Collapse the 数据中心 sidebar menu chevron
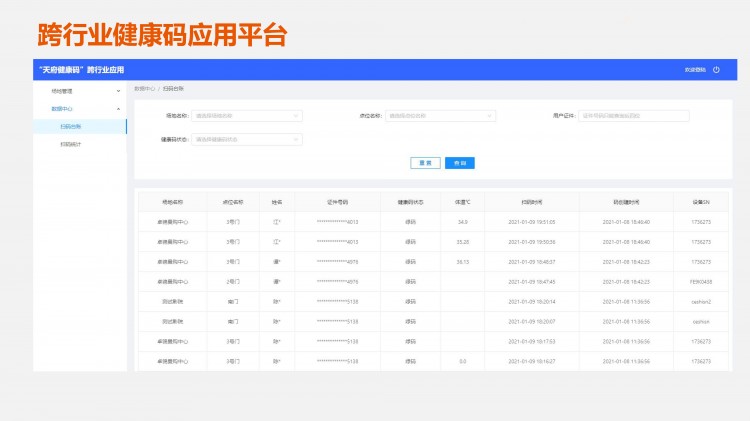The image size is (750, 421). click(x=118, y=109)
